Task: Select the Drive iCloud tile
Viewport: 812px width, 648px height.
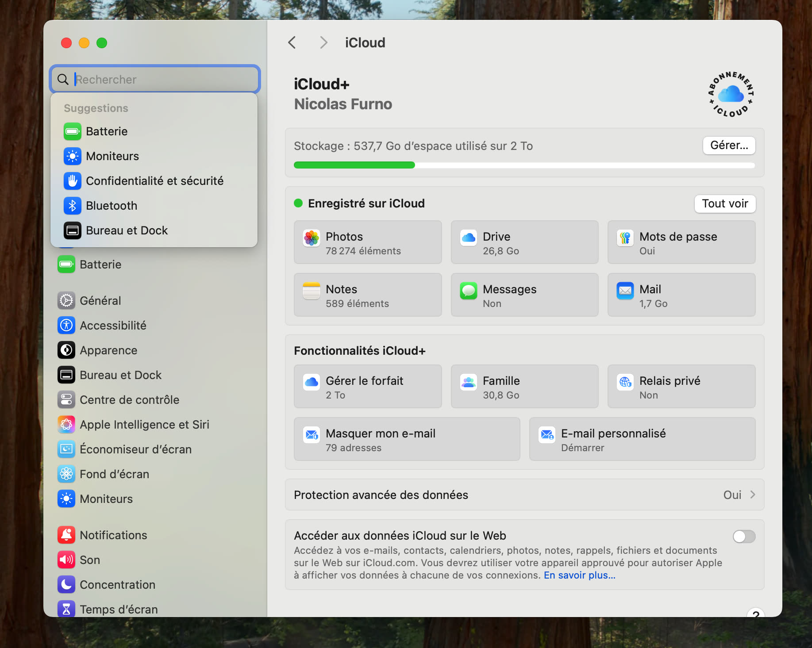Action: coord(524,242)
